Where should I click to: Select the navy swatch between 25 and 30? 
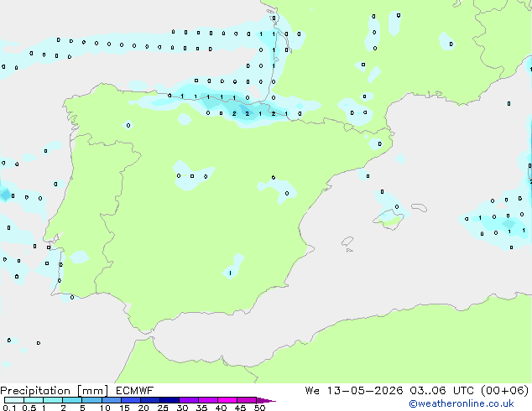169,400
